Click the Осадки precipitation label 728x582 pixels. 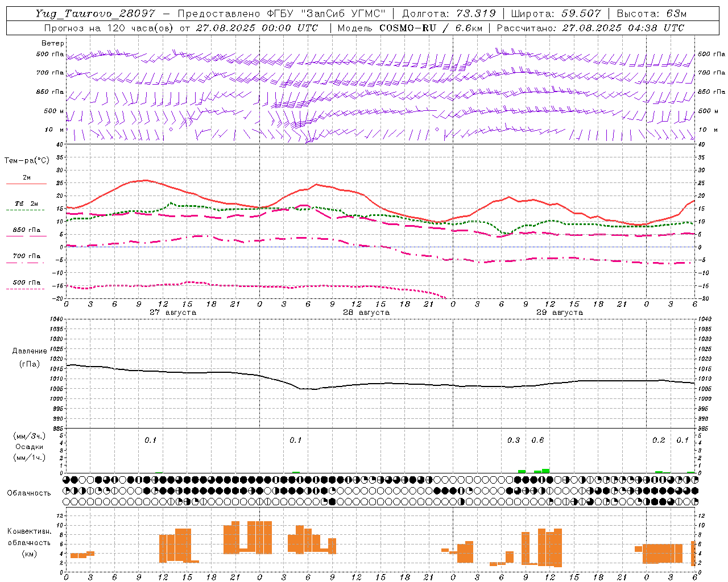(30, 447)
